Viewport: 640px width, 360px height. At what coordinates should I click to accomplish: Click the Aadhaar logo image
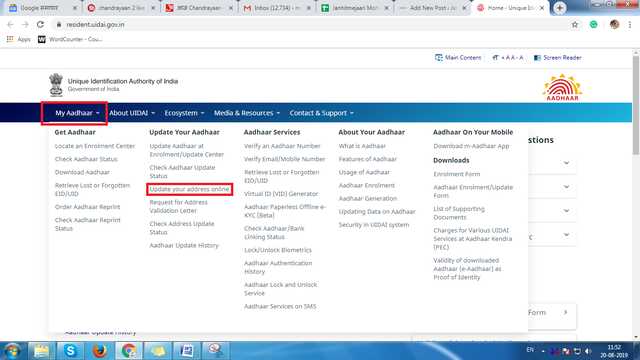click(562, 87)
